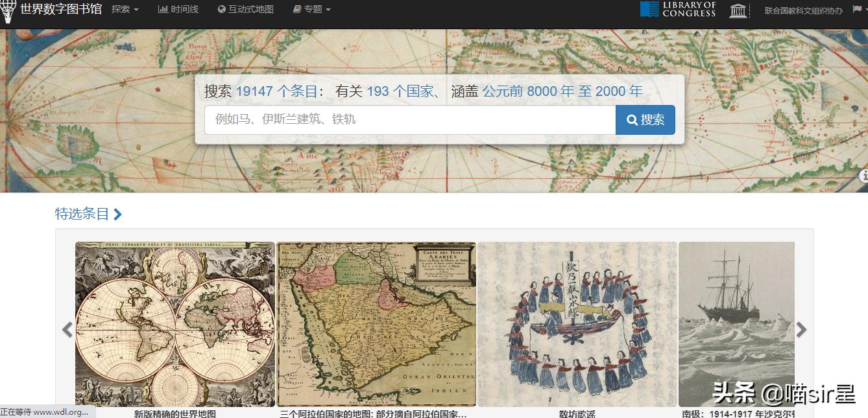Open the double-hemisphere world map thumbnail
This screenshot has width=868, height=418.
tap(175, 324)
